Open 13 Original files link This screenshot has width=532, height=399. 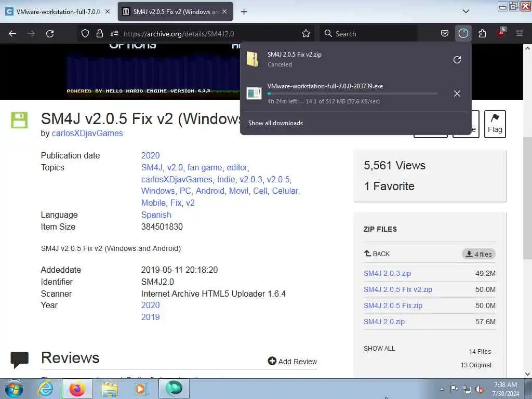tap(476, 365)
